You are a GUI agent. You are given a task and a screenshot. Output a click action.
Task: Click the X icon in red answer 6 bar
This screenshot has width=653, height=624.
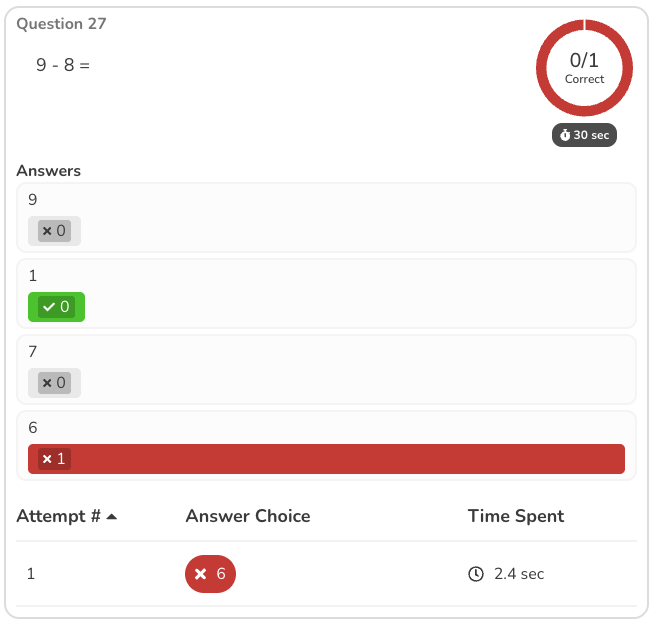click(x=47, y=459)
